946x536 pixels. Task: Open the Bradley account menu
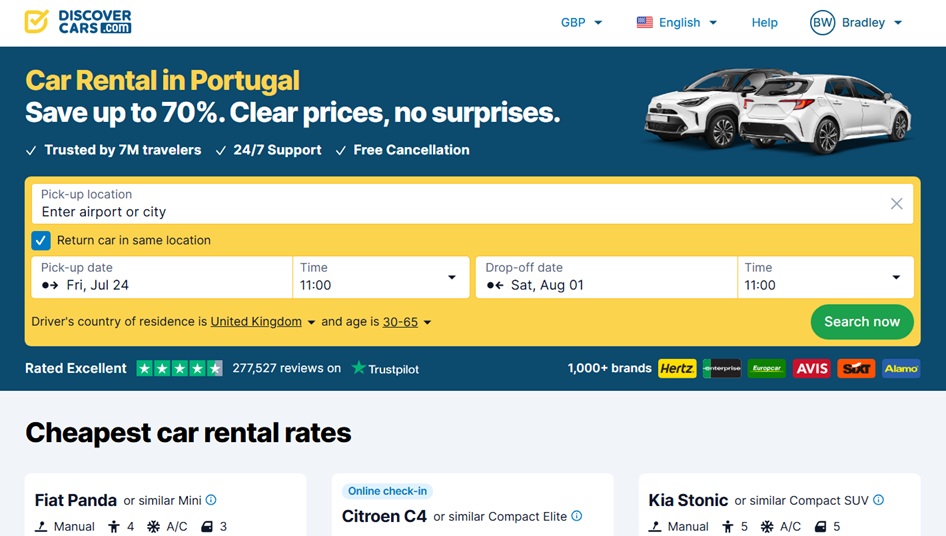point(856,22)
